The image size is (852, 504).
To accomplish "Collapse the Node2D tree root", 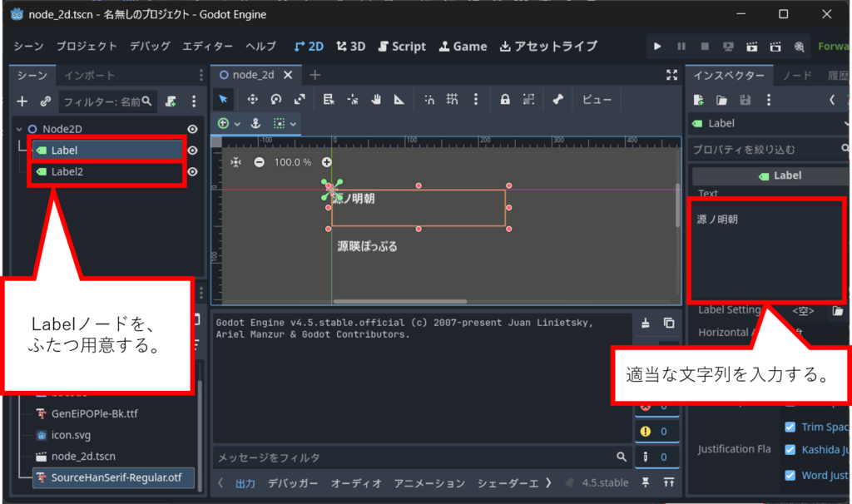I will point(20,129).
